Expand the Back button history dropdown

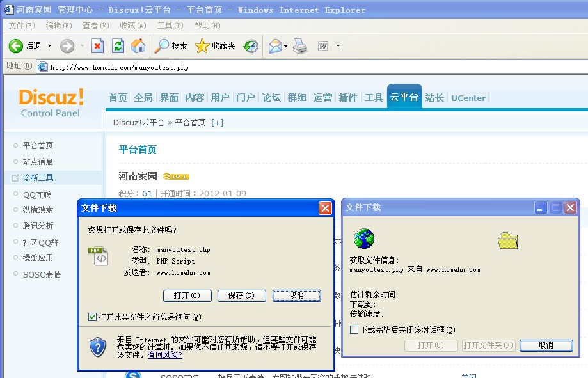coord(49,46)
